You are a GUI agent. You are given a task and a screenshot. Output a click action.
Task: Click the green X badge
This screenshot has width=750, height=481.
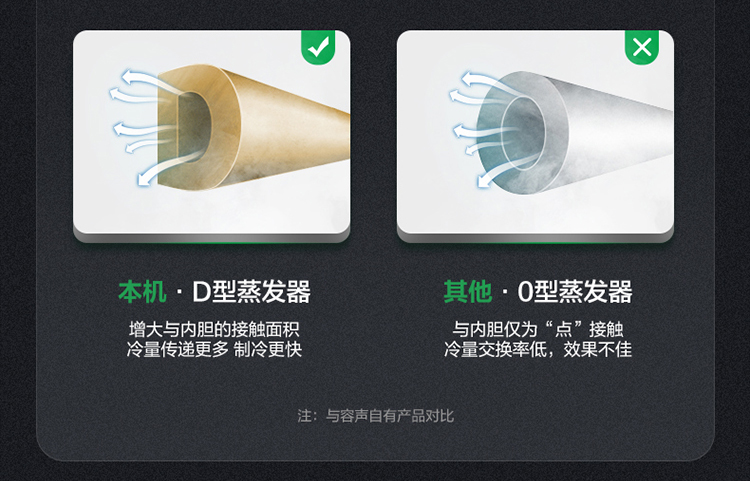point(642,47)
